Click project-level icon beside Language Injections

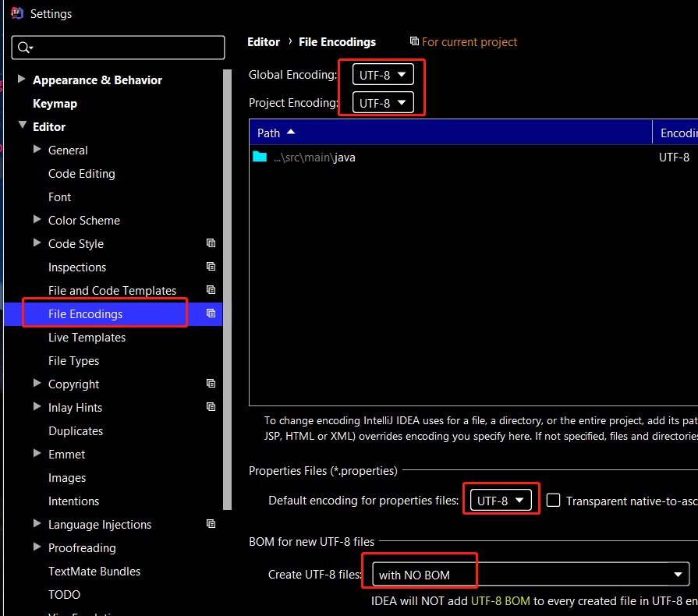tap(211, 524)
